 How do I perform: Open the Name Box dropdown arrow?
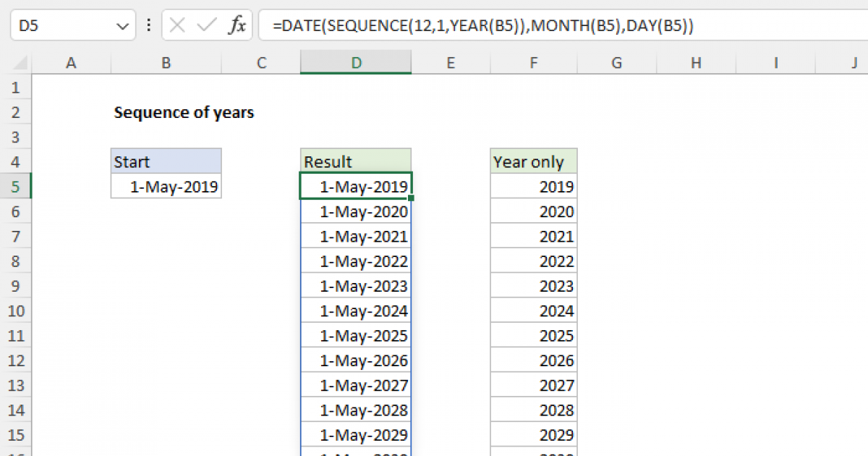pos(123,24)
